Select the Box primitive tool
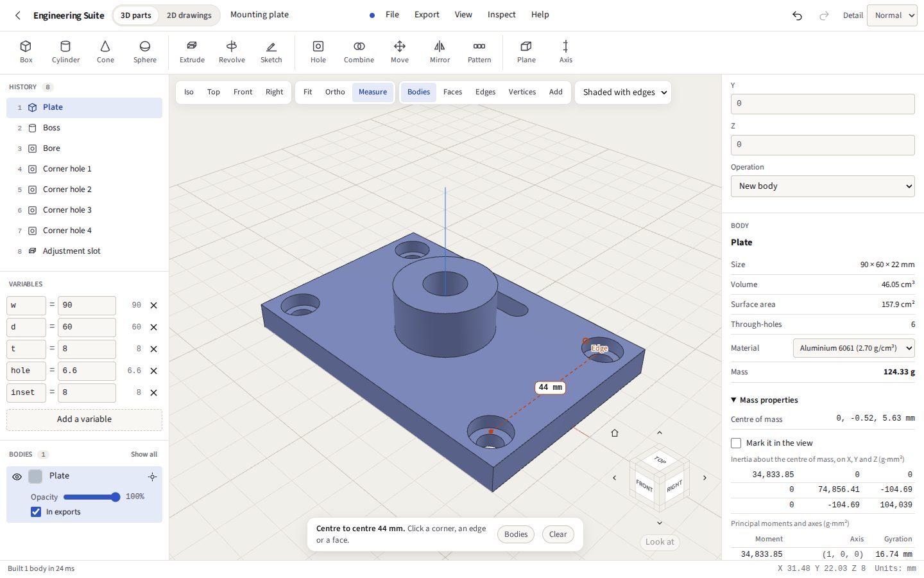924x578 pixels. pos(26,52)
